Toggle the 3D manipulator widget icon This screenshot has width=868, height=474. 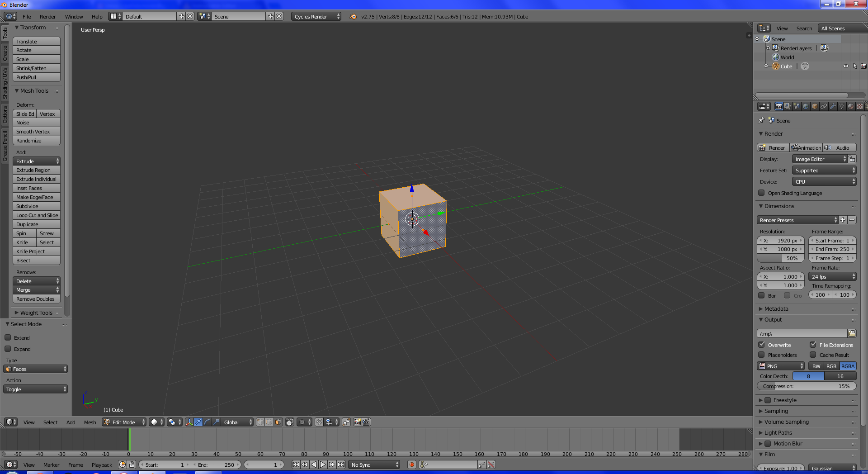tap(189, 422)
